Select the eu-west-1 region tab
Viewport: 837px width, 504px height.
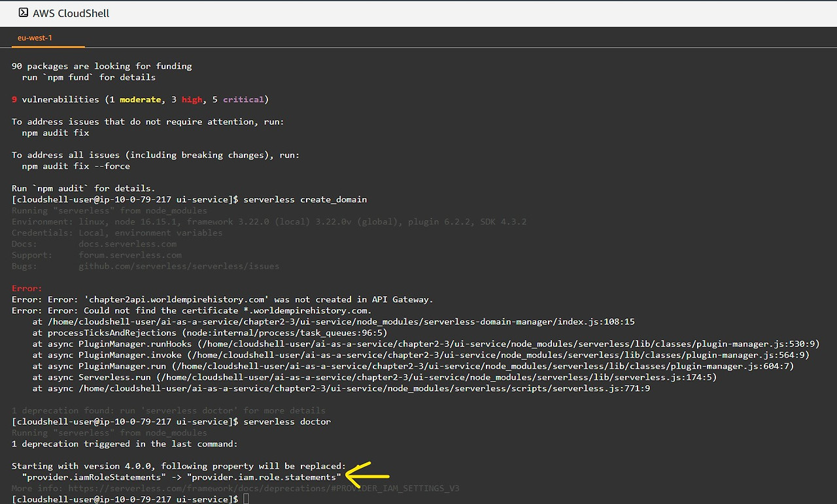[x=35, y=38]
